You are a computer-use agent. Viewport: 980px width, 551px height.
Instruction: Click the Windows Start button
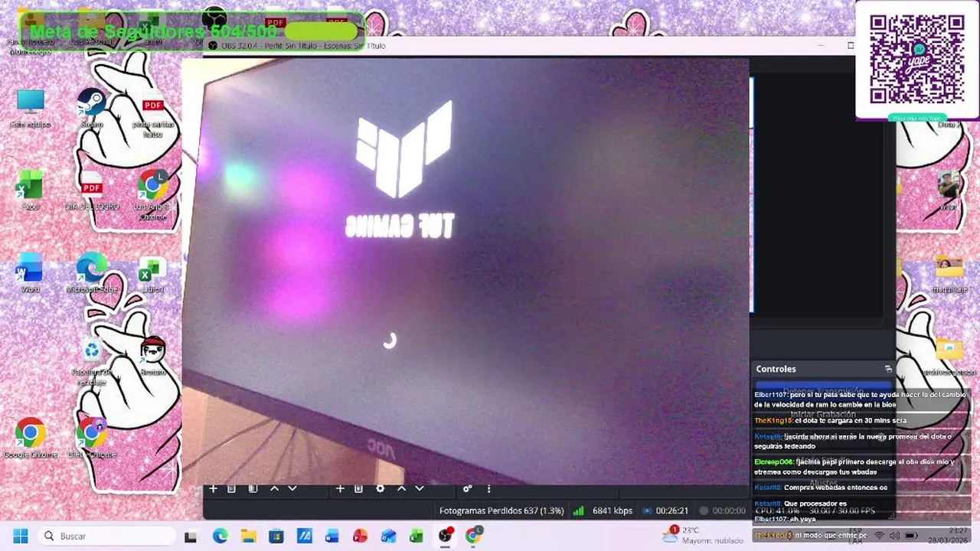click(20, 536)
